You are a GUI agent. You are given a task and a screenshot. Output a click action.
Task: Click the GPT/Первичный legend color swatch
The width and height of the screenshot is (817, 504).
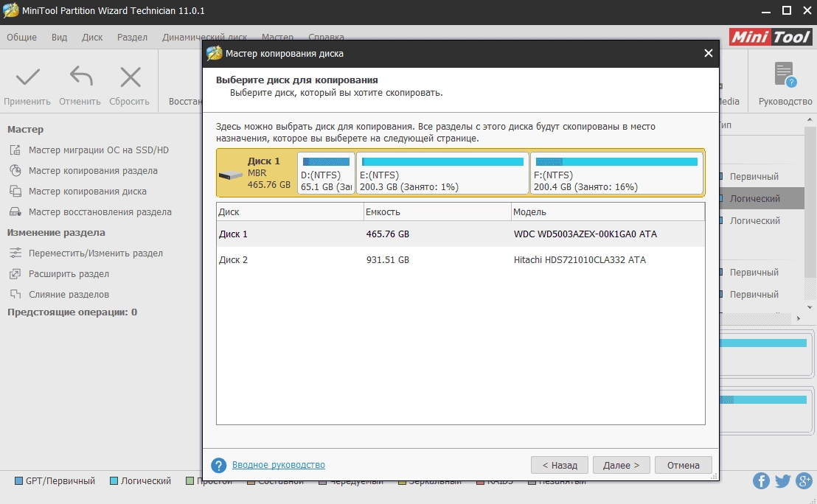tap(18, 480)
